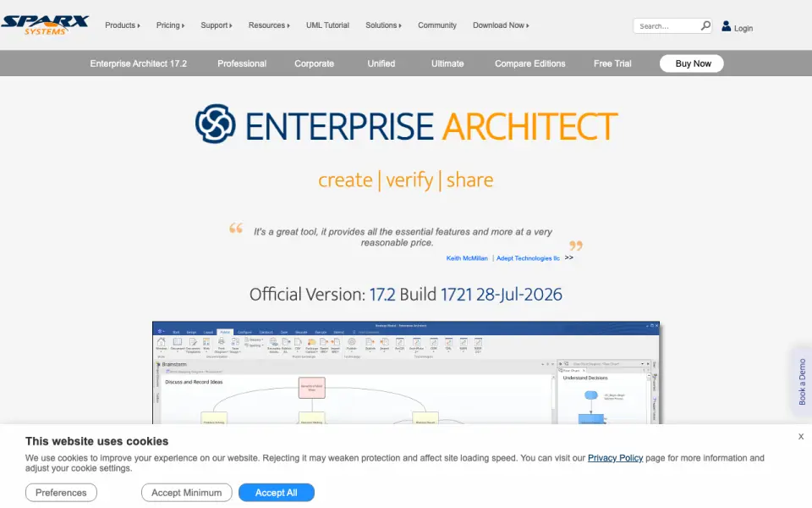This screenshot has width=812, height=508.
Task: Click the Buy Now button
Action: 691,63
